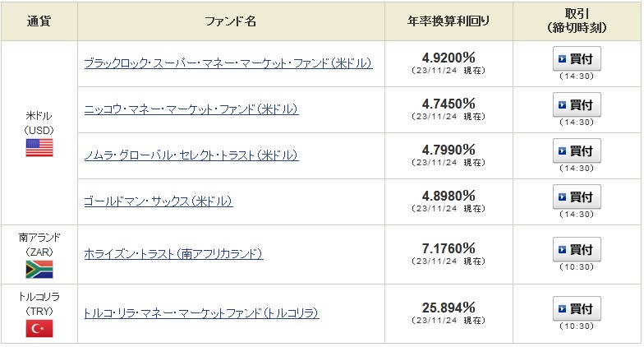Click the 年率換算利回り column header
This screenshot has width=644, height=347.
coord(448,21)
